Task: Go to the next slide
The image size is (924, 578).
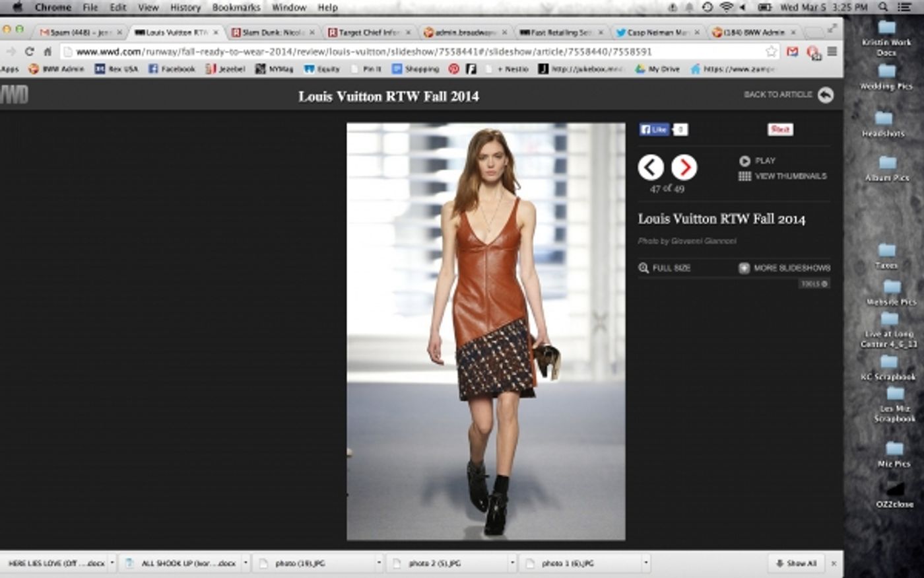Action: [684, 167]
